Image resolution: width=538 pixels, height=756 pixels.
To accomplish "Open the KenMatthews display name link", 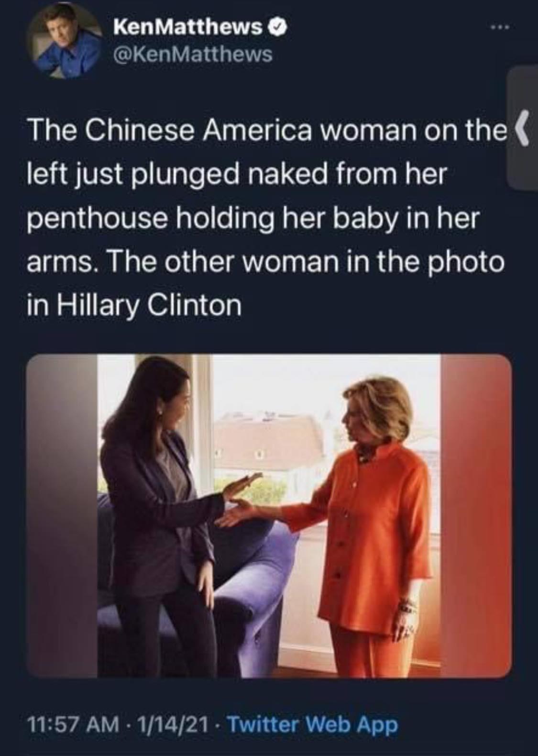I will (x=188, y=28).
